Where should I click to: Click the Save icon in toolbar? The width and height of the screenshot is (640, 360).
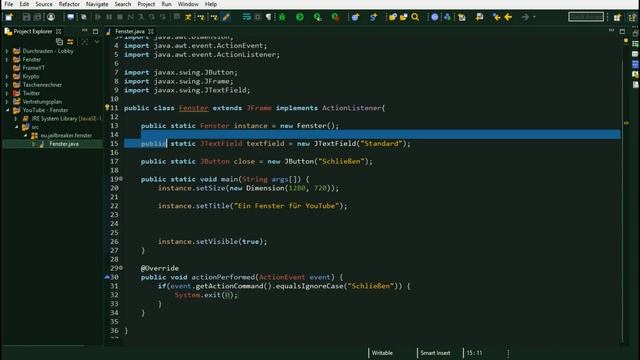click(x=27, y=17)
